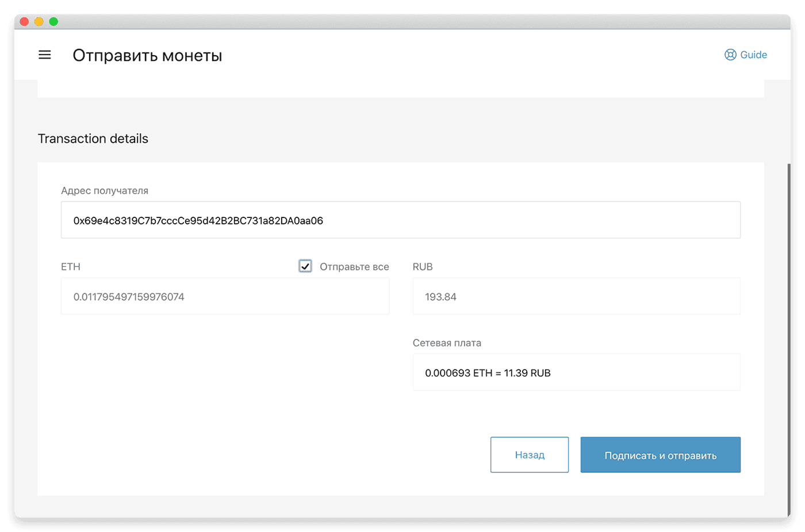
Task: Toggle the Отправьте все checkbox
Action: tap(305, 266)
